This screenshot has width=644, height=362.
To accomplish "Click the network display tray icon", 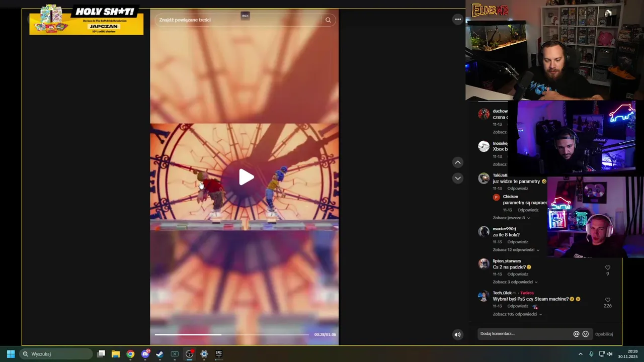I will [x=602, y=354].
